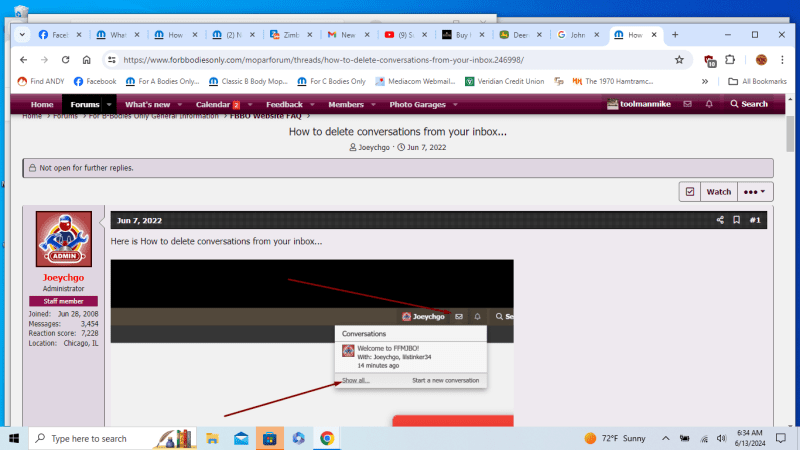Click the address bar URL field

tap(323, 60)
